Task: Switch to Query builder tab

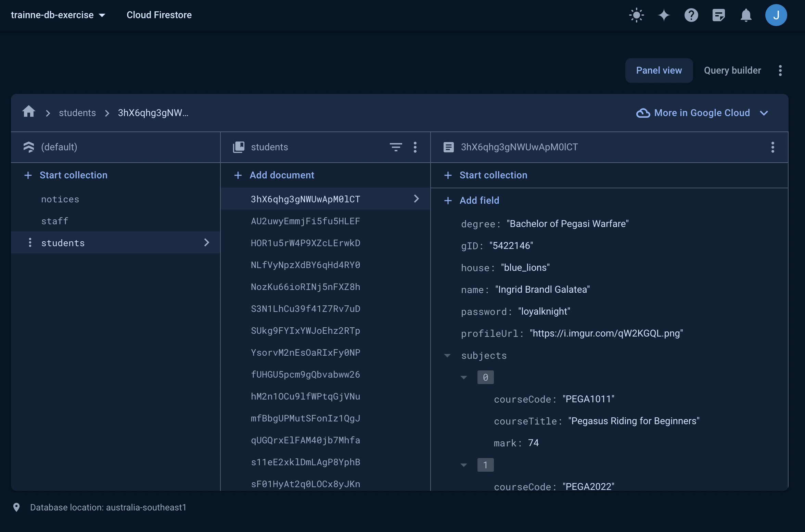Action: (732, 71)
